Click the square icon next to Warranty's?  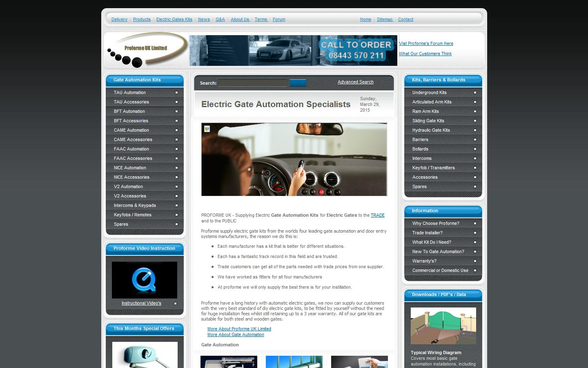(475, 261)
